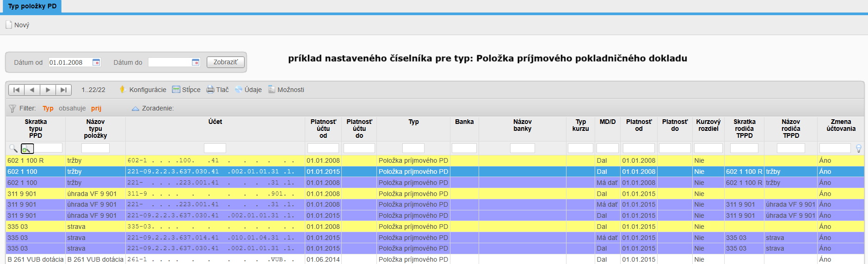Click filter field name 'Typ' in orange
This screenshot has width=868, height=264.
(x=48, y=108)
